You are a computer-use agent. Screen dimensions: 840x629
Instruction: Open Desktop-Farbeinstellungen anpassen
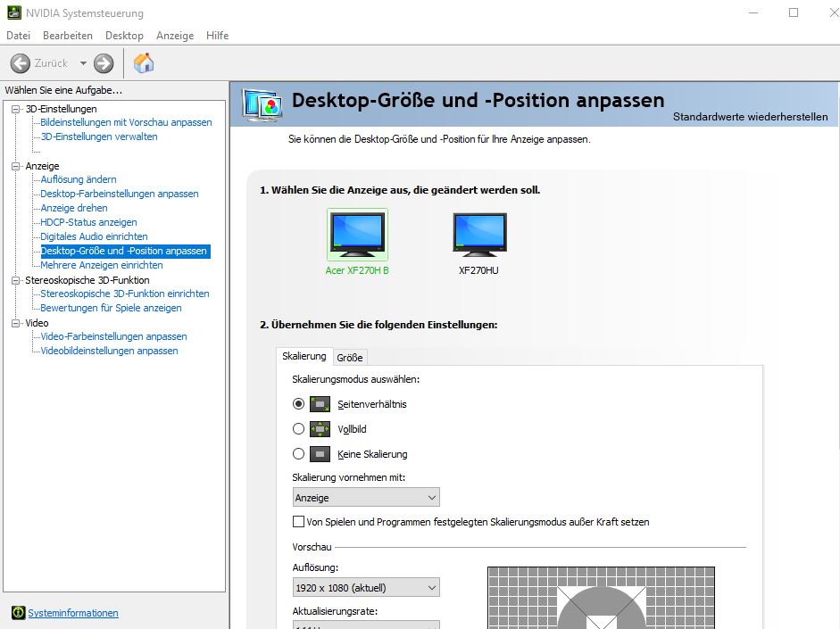coord(120,194)
